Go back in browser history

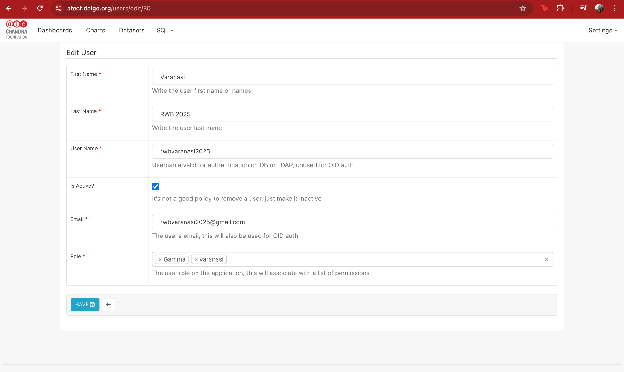pyautogui.click(x=8, y=8)
